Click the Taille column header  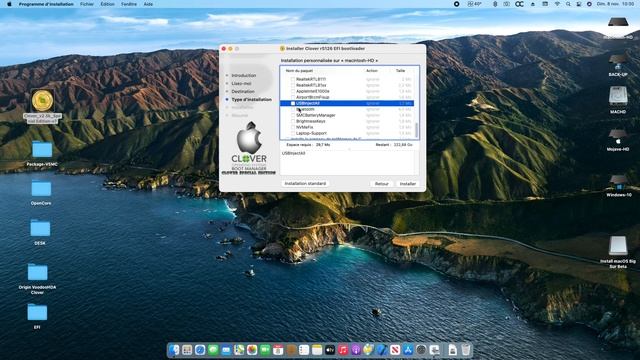pos(400,71)
